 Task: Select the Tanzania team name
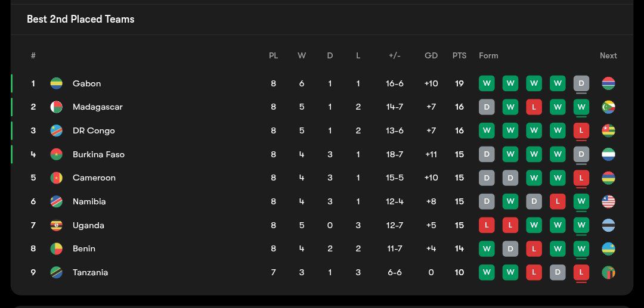[x=90, y=272]
